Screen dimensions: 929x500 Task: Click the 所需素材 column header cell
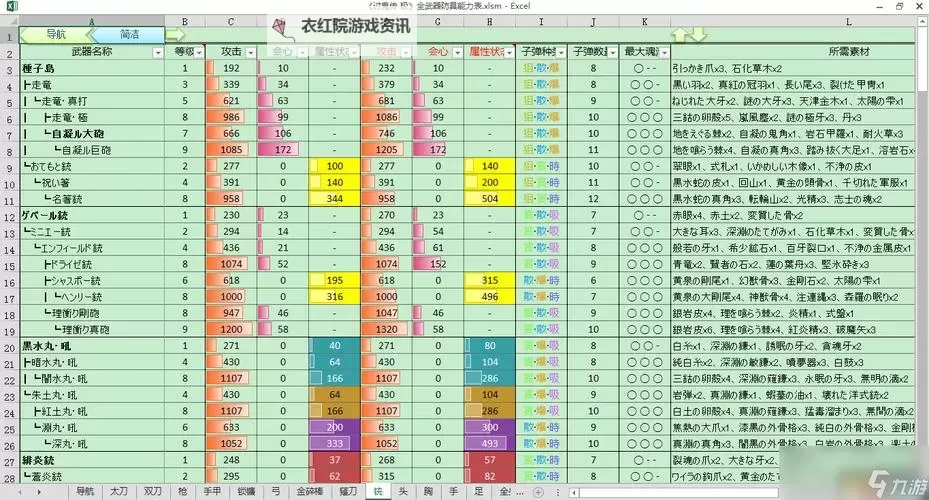click(x=793, y=52)
